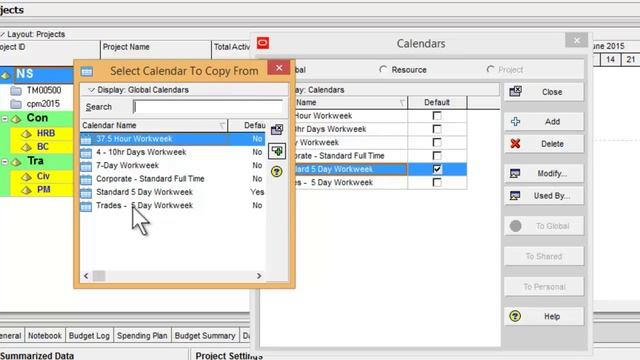Collapse the Con EPS node

[5, 119]
